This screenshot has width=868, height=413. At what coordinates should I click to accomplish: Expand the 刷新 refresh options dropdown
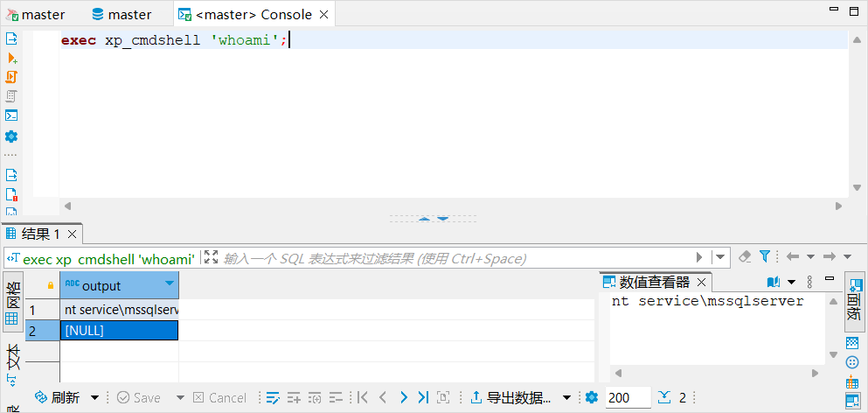[x=95, y=398]
